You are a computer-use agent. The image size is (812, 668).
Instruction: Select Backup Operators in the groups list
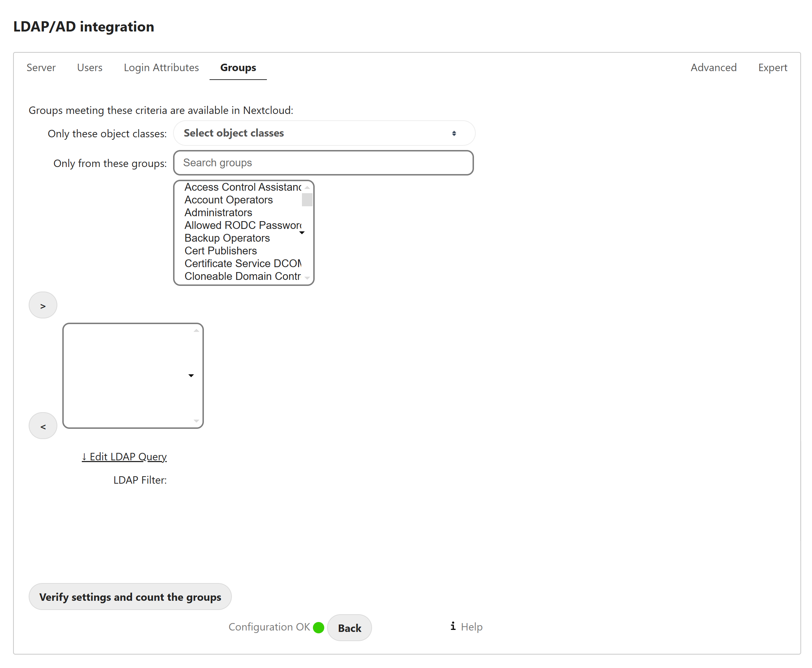point(227,238)
